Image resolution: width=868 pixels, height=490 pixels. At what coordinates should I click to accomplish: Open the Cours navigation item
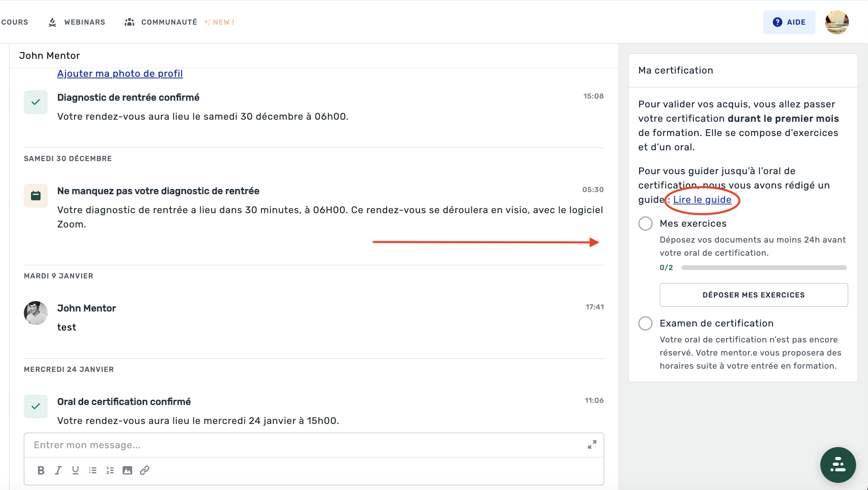[x=15, y=22]
